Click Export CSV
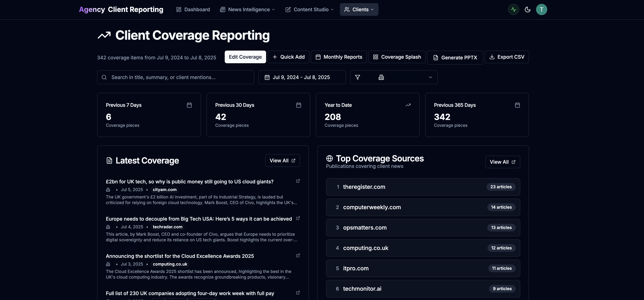The height and width of the screenshot is (300, 644). 507,57
